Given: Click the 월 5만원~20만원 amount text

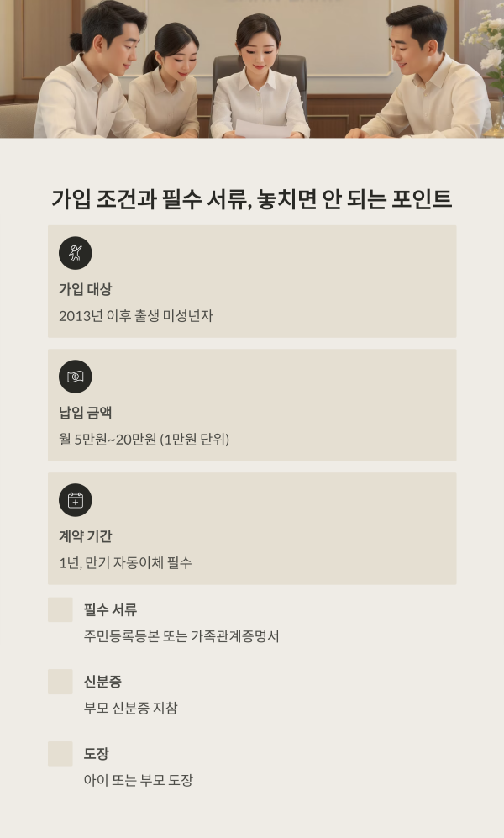Looking at the screenshot, I should [144, 440].
